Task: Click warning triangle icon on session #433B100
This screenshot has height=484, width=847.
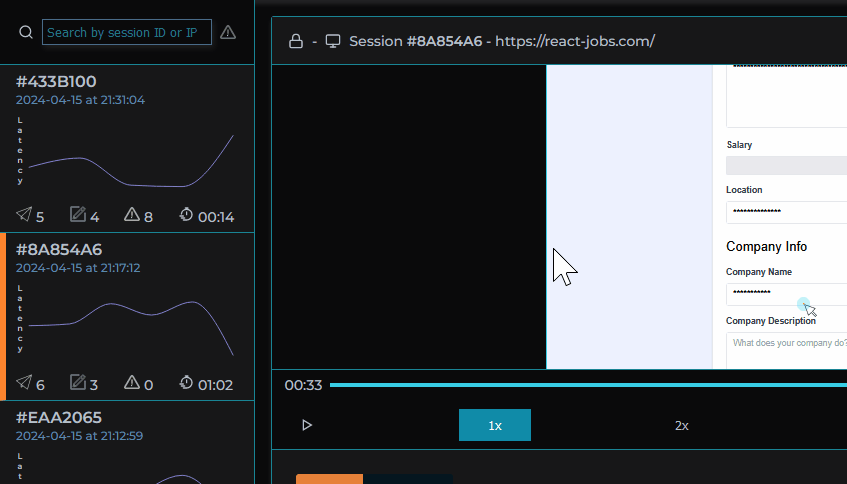Action: (131, 215)
